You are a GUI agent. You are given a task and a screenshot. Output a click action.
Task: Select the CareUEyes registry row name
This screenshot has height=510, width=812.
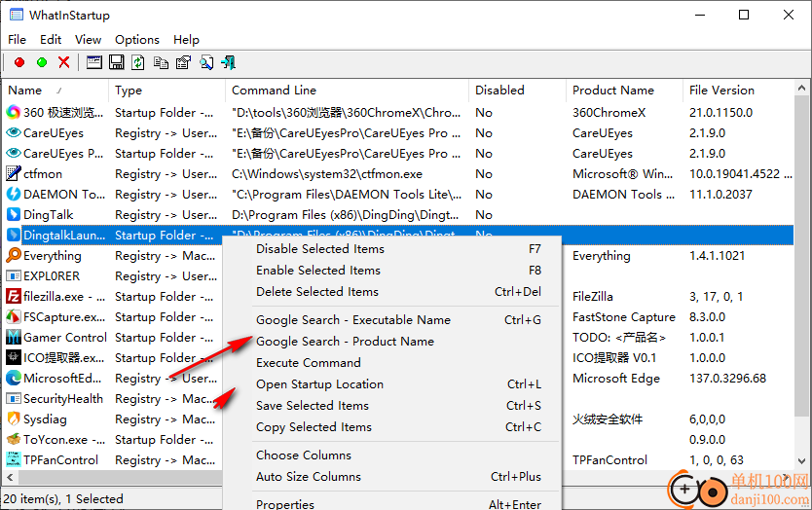coord(54,133)
